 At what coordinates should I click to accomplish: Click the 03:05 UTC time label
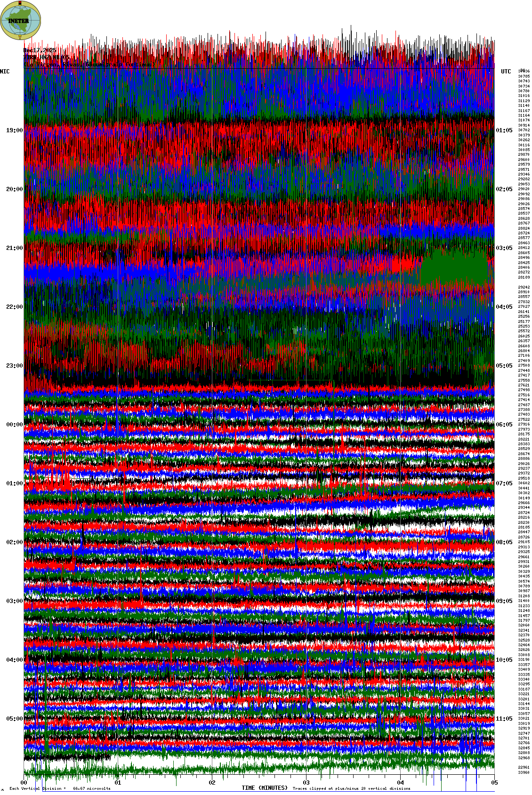504,248
